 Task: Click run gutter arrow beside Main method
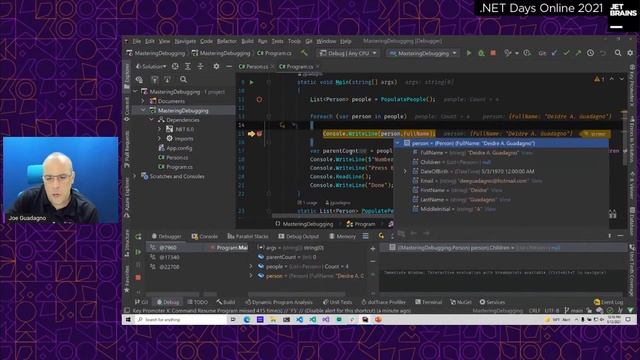[x=252, y=82]
